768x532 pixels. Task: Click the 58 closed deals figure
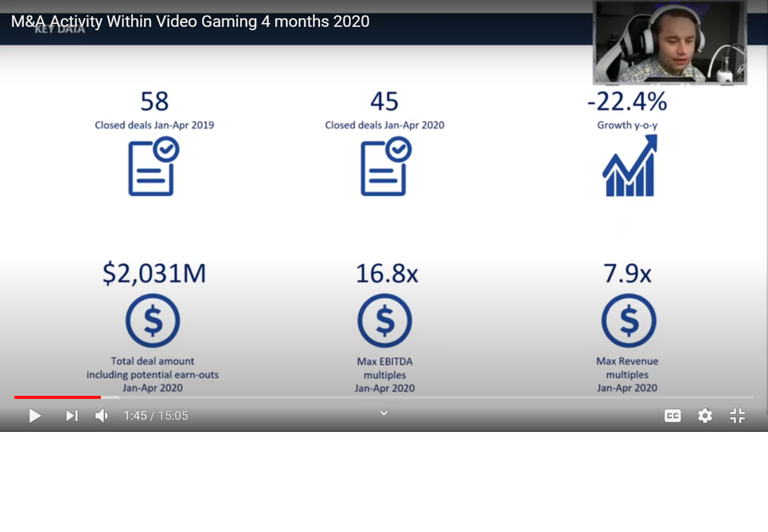coord(155,101)
